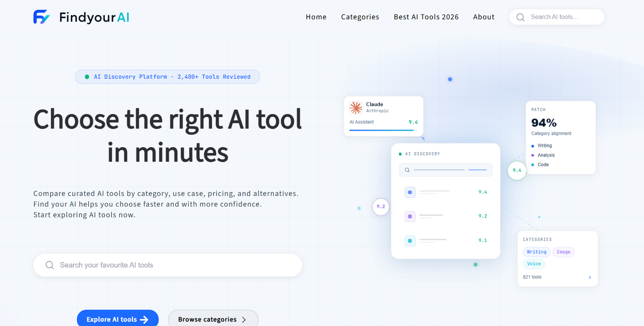The height and width of the screenshot is (326, 644).
Task: Open the Categories nav item
Action: click(360, 17)
